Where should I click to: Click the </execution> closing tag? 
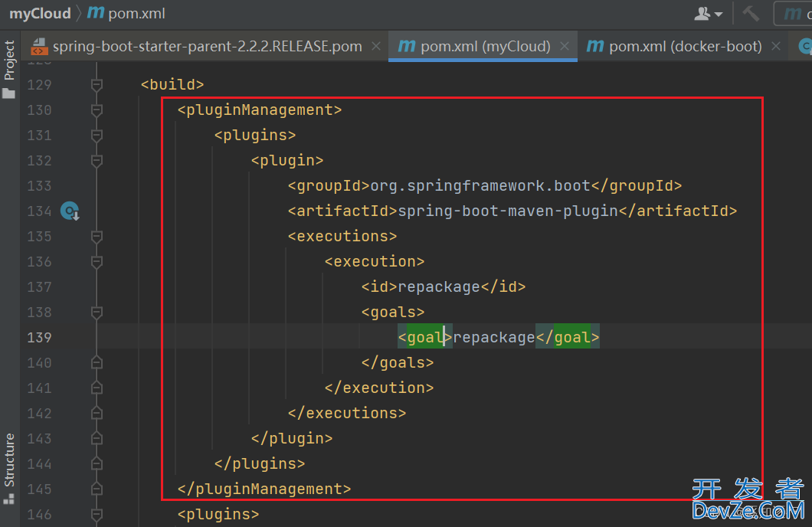tap(379, 388)
